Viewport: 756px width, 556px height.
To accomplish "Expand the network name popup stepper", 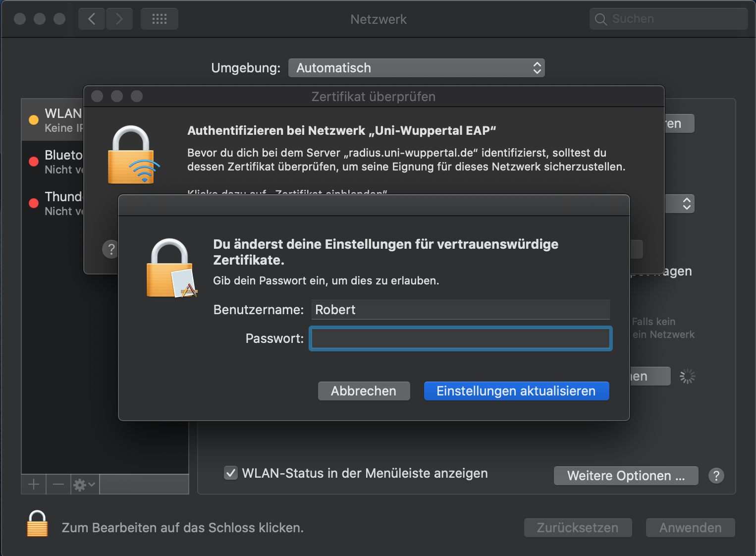I will 686,204.
